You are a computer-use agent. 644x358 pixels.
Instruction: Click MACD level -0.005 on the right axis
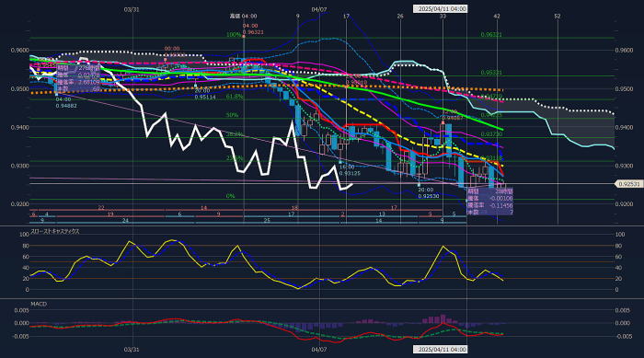(623, 336)
